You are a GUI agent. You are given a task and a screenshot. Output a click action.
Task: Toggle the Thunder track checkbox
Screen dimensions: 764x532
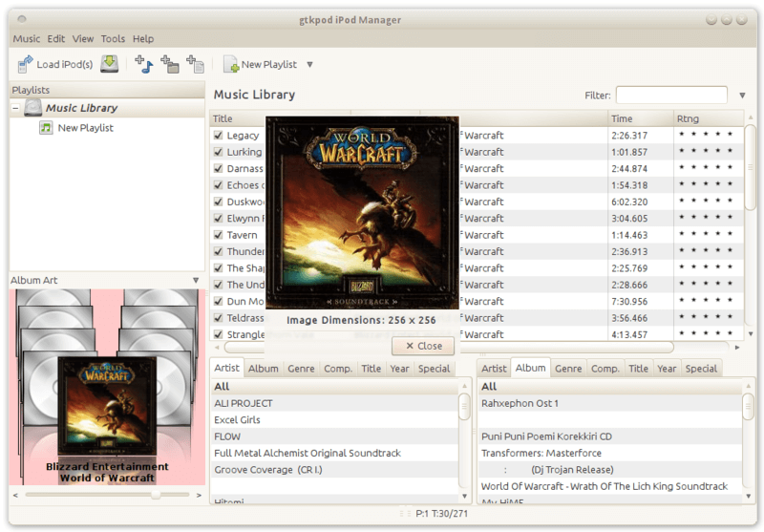pos(219,251)
